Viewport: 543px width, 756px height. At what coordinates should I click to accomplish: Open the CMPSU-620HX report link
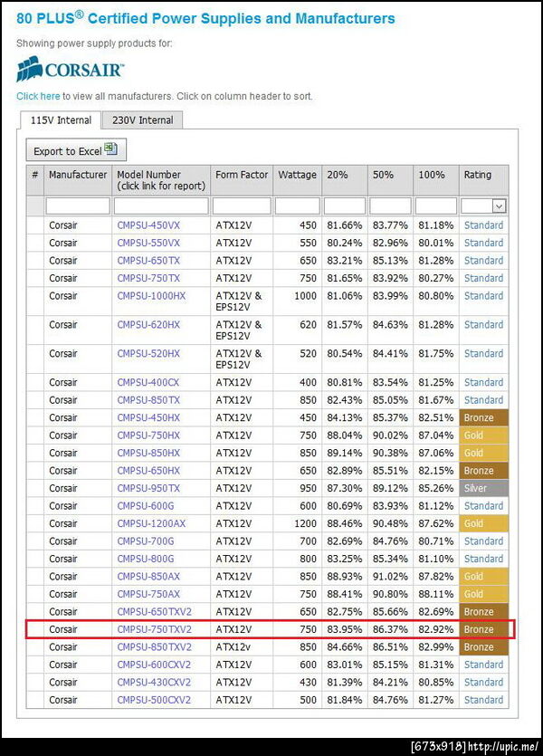(x=148, y=324)
